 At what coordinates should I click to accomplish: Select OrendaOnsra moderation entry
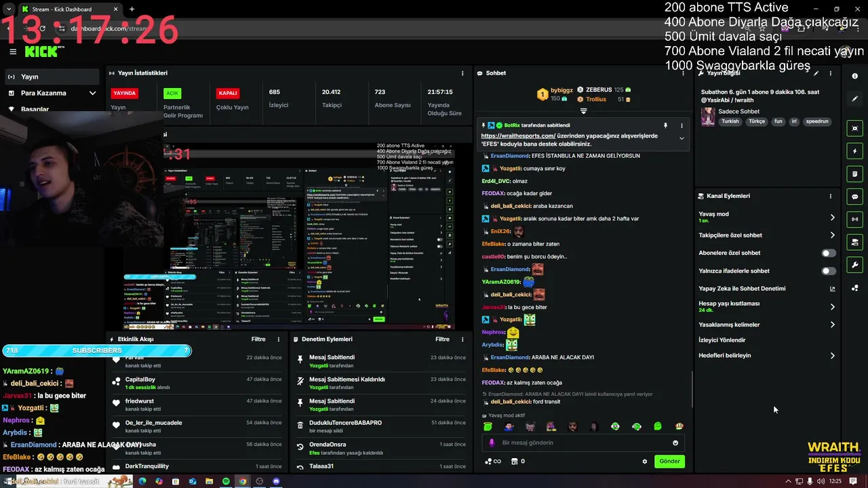click(381, 448)
